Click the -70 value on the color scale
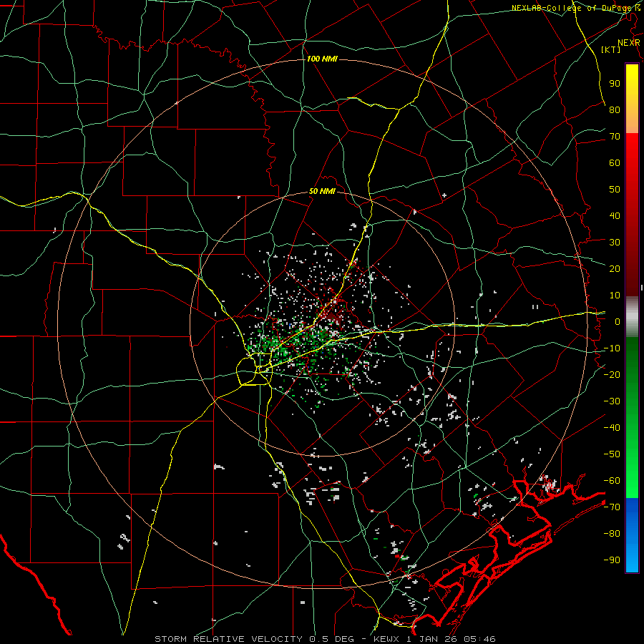The height and width of the screenshot is (644, 644). (612, 507)
